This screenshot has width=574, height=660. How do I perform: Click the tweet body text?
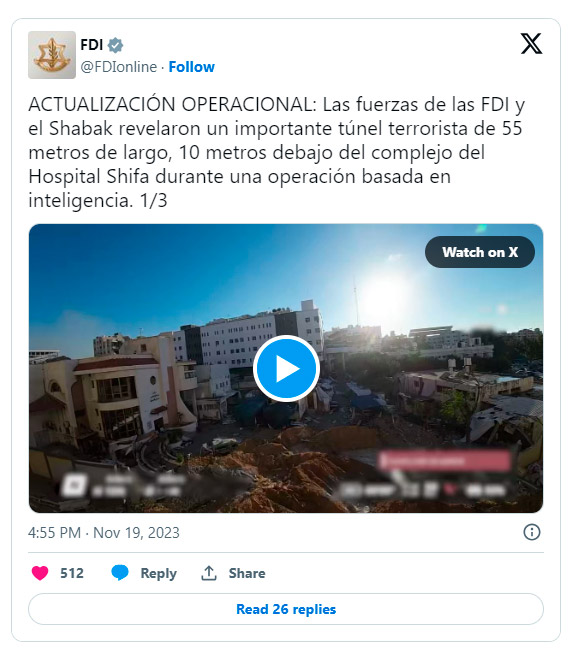pos(277,152)
